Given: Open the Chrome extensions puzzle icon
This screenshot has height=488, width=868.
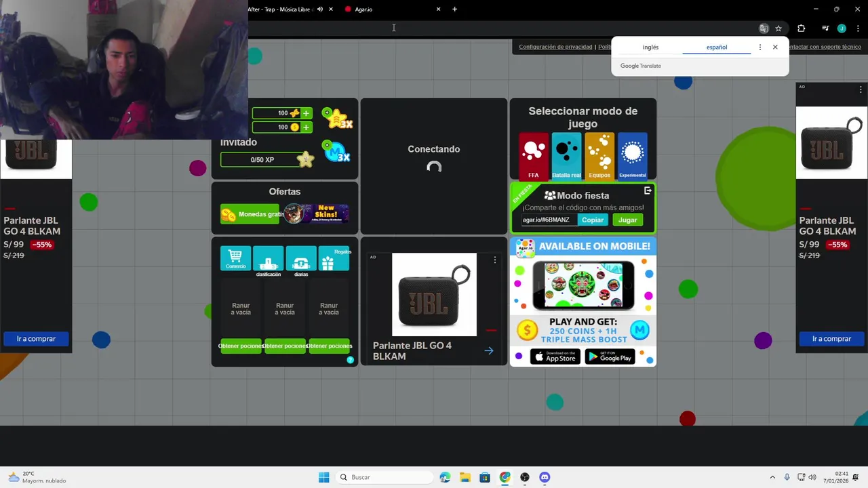Looking at the screenshot, I should tap(802, 28).
